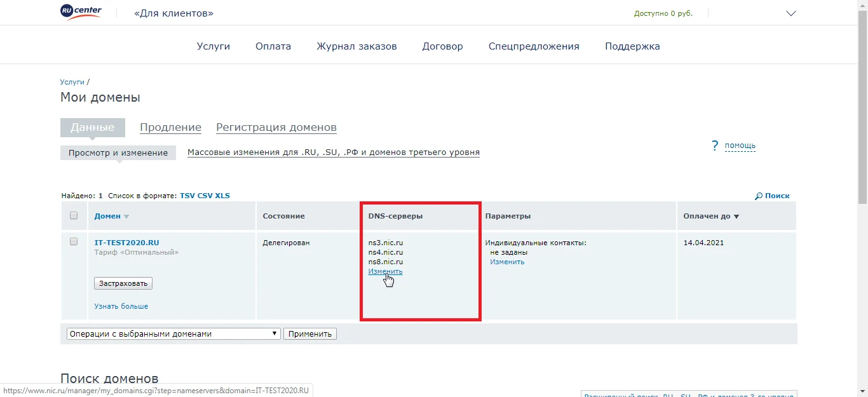This screenshot has height=397, width=868.
Task: Open the Оплата menu
Action: click(273, 45)
